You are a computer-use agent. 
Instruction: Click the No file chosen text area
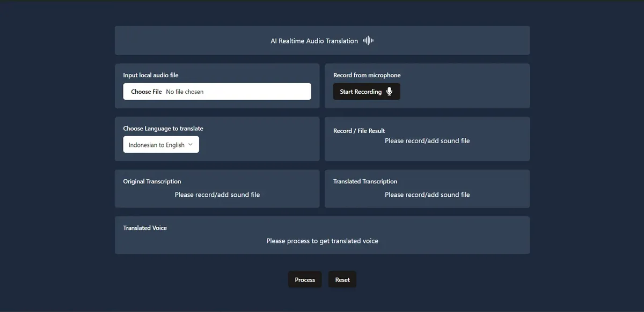click(x=184, y=91)
